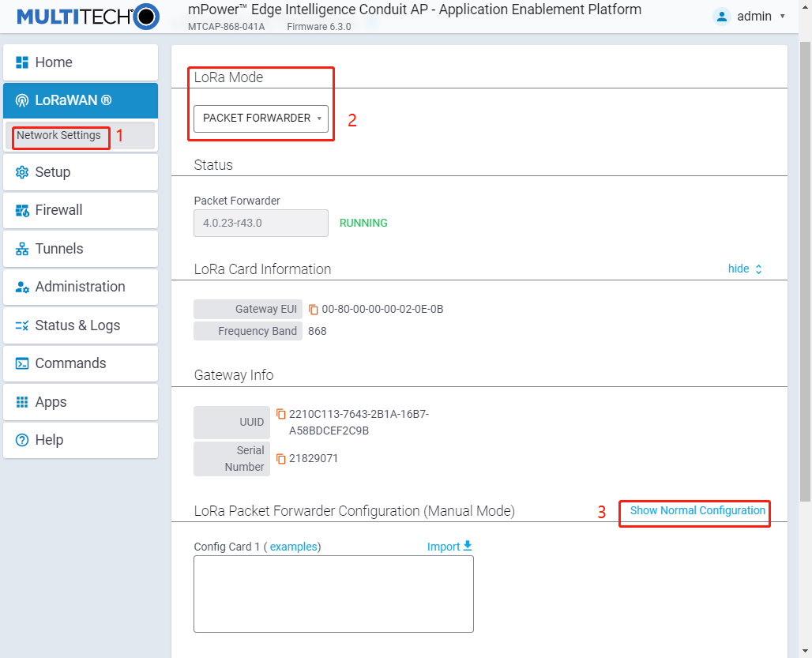
Task: Click the admin username label
Action: tap(754, 17)
